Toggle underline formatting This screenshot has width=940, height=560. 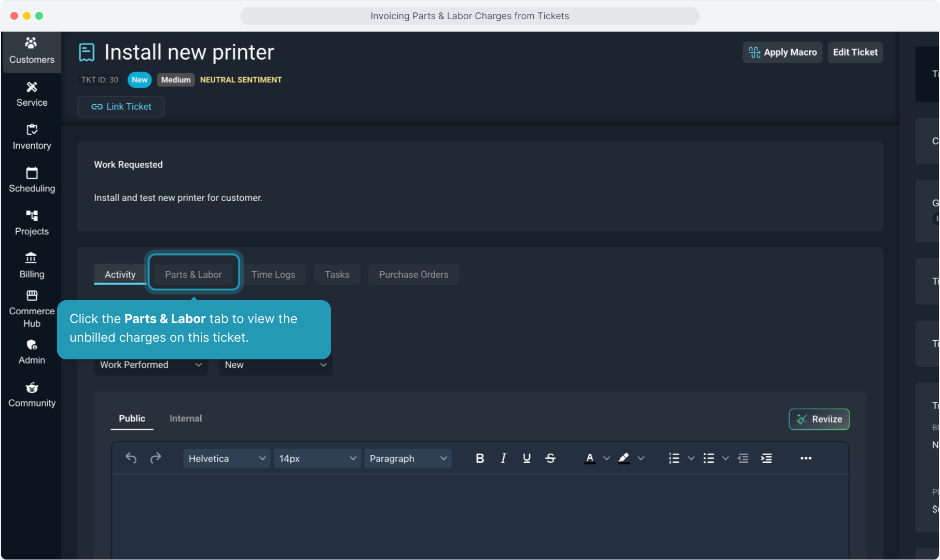click(527, 458)
